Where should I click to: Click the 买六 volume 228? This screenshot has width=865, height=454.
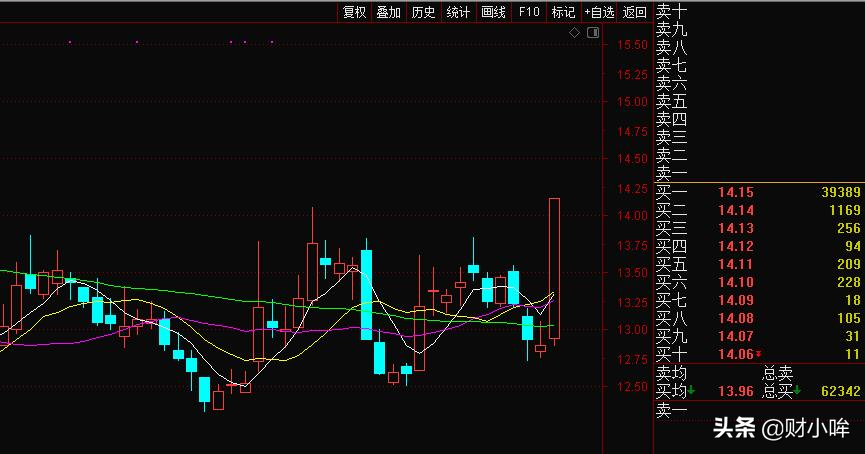click(x=849, y=282)
